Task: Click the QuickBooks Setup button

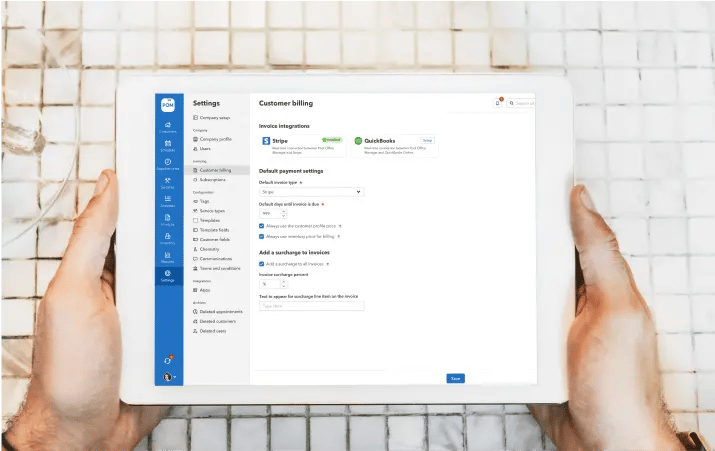Action: pyautogui.click(x=427, y=141)
